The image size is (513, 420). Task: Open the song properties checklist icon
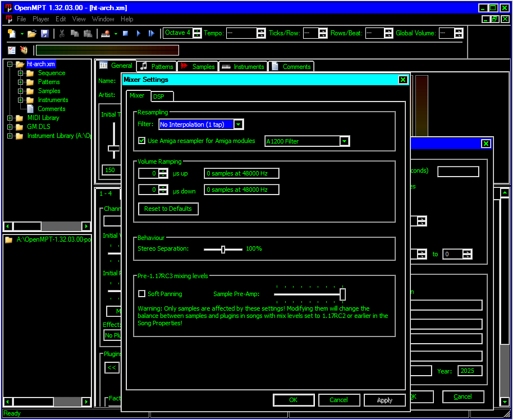point(12,50)
